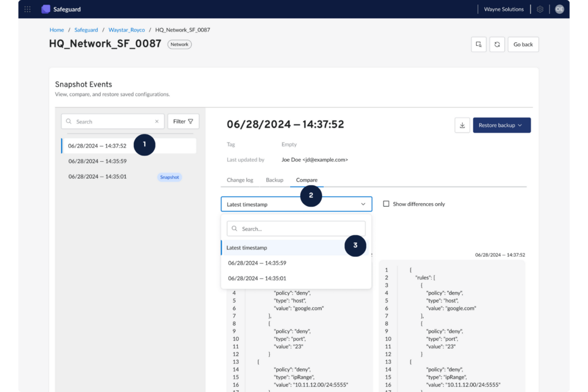Click the OE user avatar
Viewport: 588px width, 392px height.
click(559, 9)
